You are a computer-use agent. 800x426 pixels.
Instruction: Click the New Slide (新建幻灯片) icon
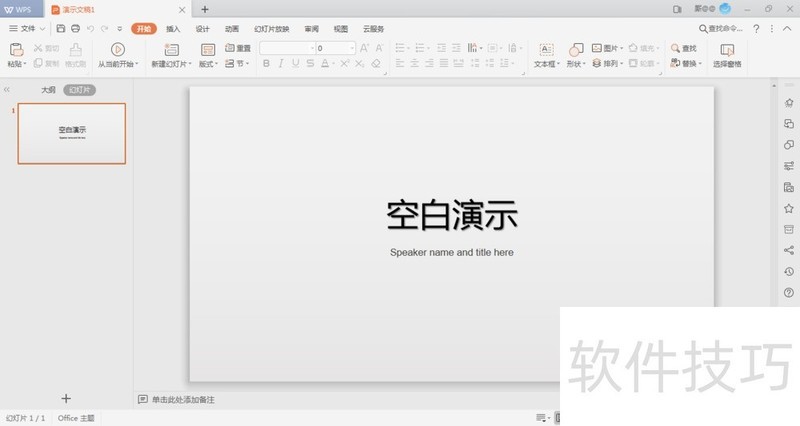coord(171,49)
